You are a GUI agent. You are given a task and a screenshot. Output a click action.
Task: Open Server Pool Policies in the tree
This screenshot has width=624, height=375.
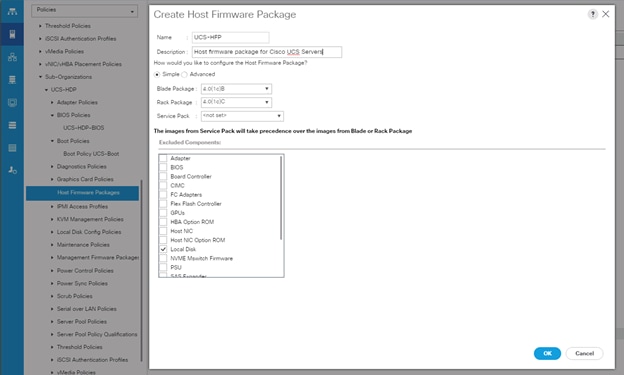tap(82, 322)
